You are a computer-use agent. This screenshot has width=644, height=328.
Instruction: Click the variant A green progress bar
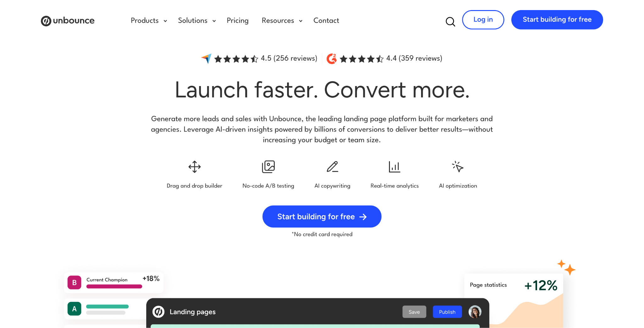107,307
